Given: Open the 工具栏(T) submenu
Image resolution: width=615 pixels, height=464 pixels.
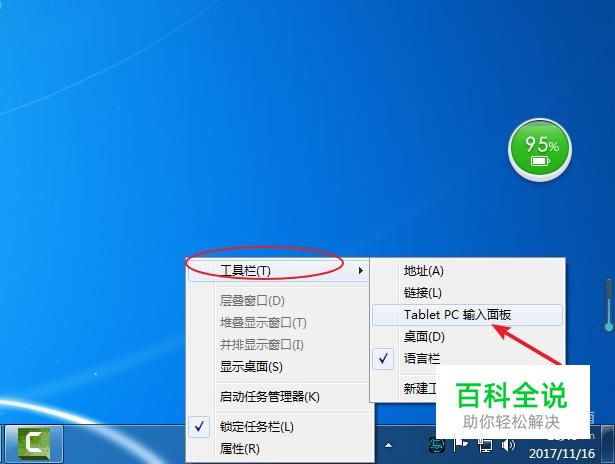Looking at the screenshot, I should coord(278,271).
